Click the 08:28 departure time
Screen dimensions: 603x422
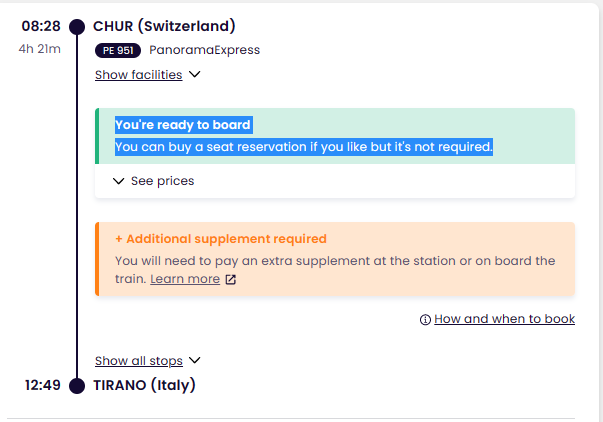[x=41, y=26]
